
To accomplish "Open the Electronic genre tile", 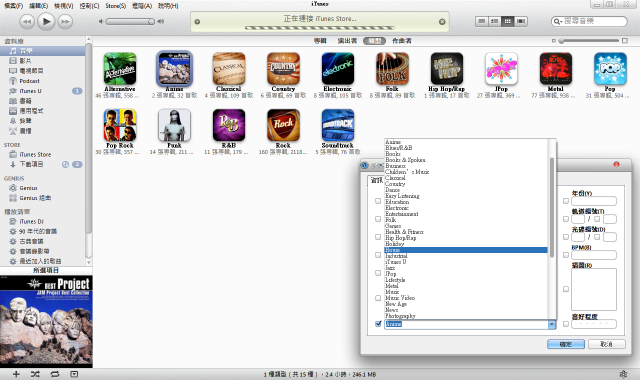I will [338, 69].
